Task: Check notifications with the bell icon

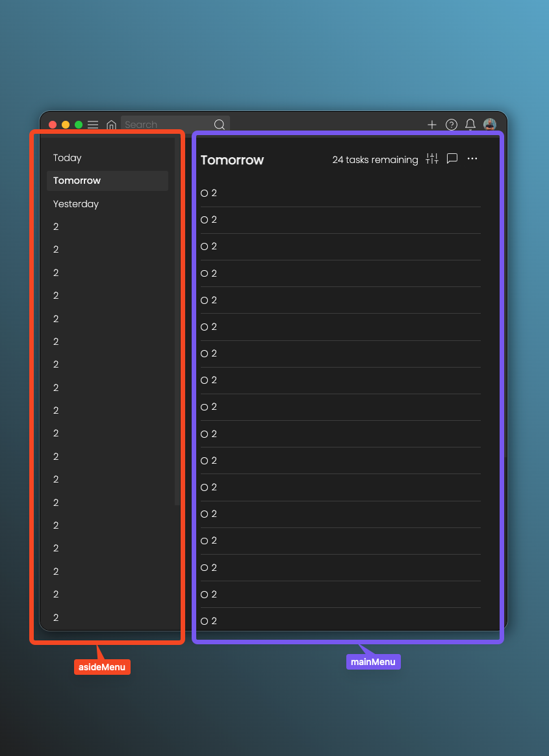Action: (470, 125)
